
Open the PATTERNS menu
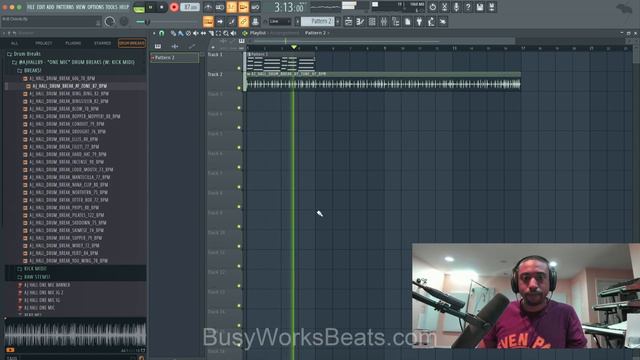pyautogui.click(x=64, y=7)
